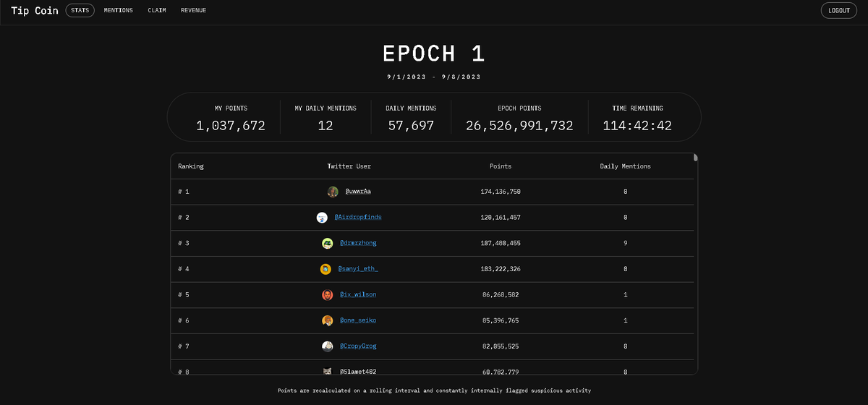Open the STATS tab
Image resolution: width=868 pixels, height=405 pixels.
[80, 11]
